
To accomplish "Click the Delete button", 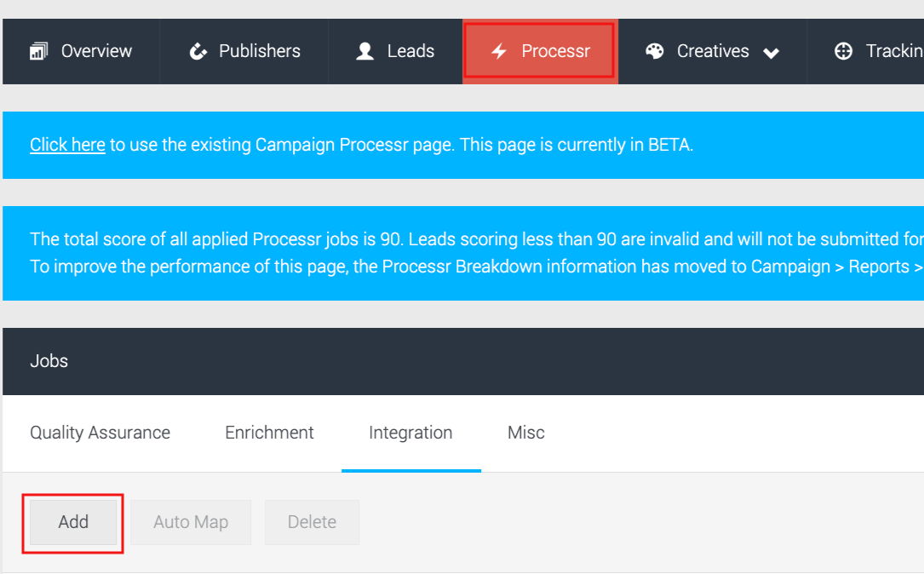I will (312, 521).
